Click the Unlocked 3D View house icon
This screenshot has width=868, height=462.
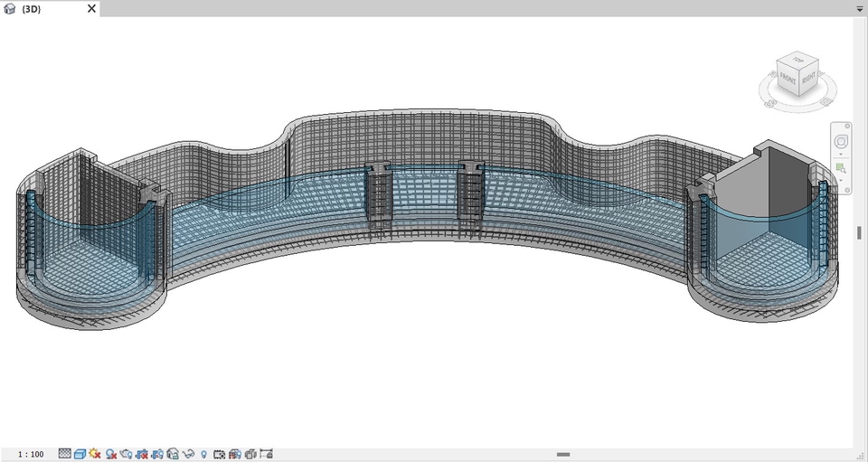(x=173, y=454)
